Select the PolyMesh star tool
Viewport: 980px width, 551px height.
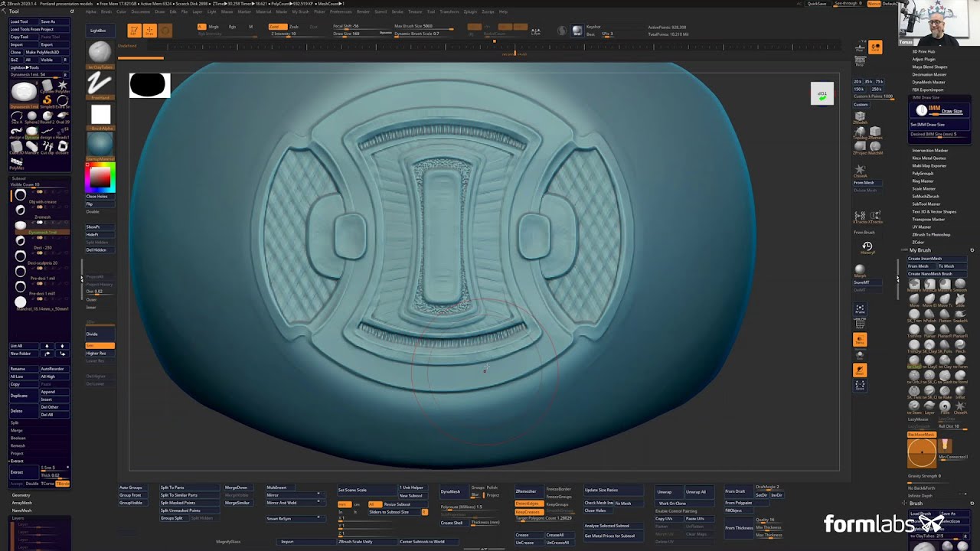pyautogui.click(x=62, y=85)
